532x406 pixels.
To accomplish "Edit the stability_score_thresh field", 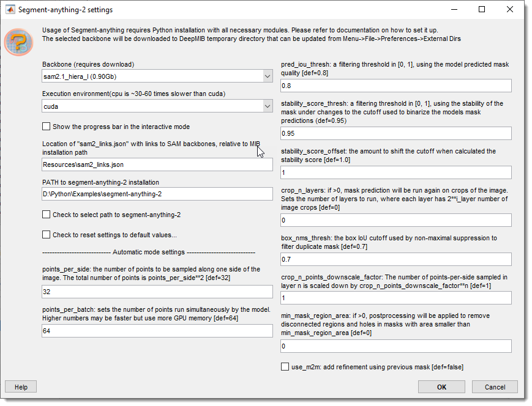I will pyautogui.click(x=395, y=133).
